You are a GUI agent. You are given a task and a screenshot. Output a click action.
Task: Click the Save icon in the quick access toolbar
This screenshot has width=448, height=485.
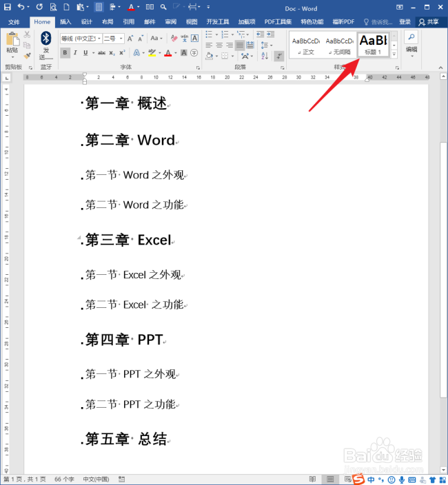(7, 7)
